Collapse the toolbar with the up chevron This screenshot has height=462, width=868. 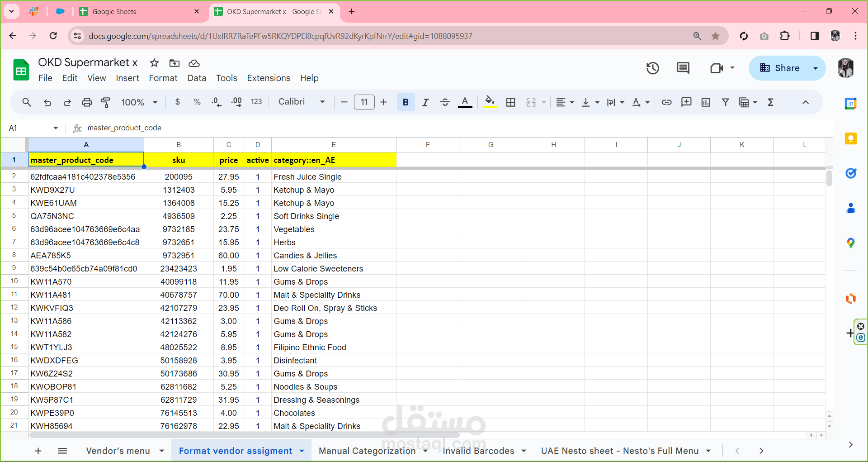(806, 102)
